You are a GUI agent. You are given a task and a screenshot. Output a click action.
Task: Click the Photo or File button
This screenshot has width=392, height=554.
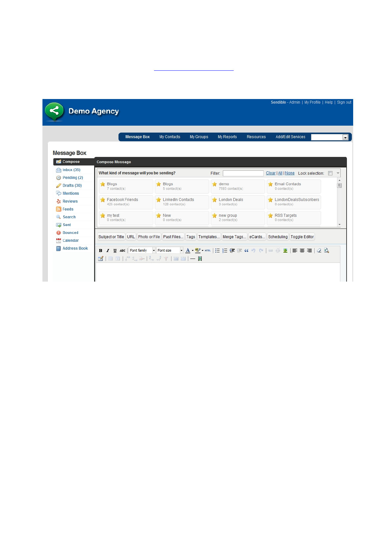tap(149, 237)
